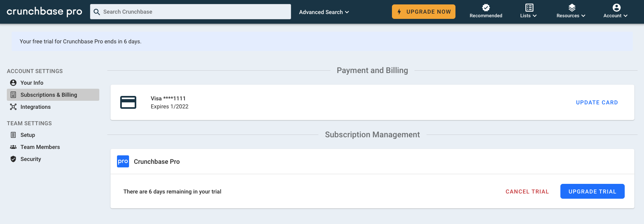
Task: Select Subscriptions & Billing in sidebar
Action: pyautogui.click(x=53, y=95)
